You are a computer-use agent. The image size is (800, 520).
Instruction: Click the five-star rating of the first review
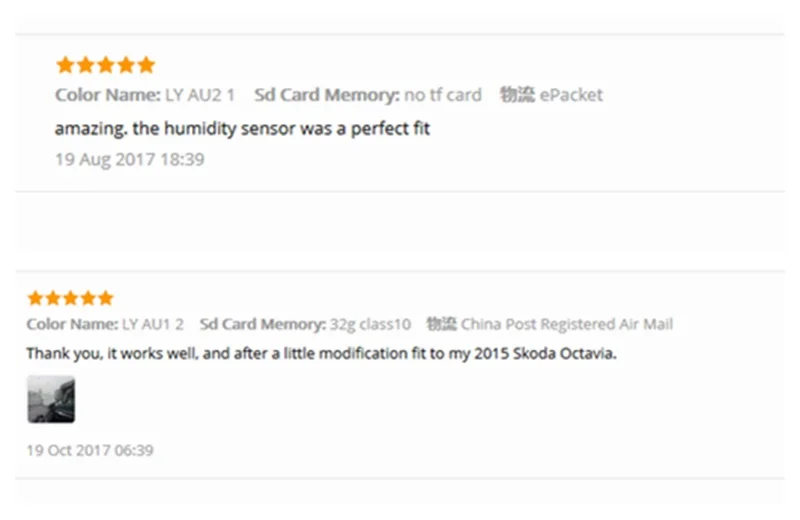click(106, 65)
